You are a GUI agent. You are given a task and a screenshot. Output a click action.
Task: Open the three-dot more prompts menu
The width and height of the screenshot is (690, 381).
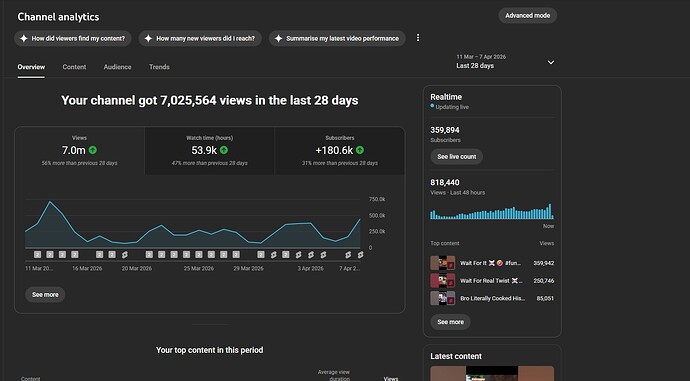pyautogui.click(x=418, y=38)
